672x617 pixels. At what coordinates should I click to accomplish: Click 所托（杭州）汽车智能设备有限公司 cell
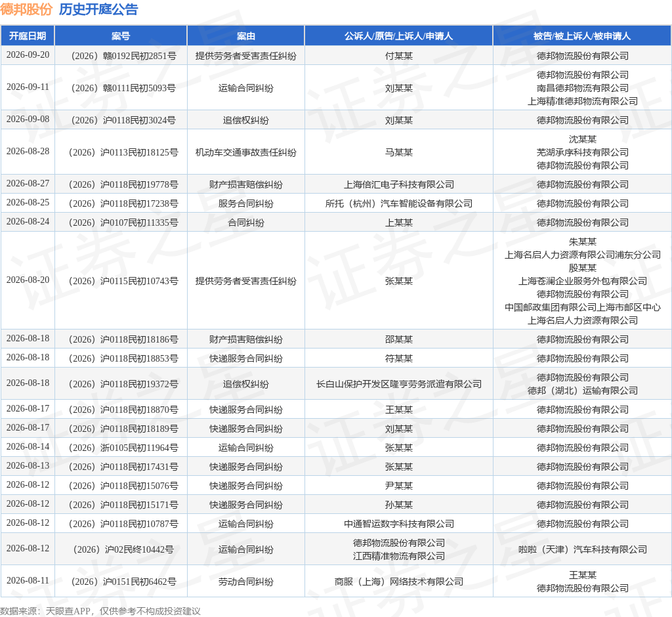pos(398,203)
